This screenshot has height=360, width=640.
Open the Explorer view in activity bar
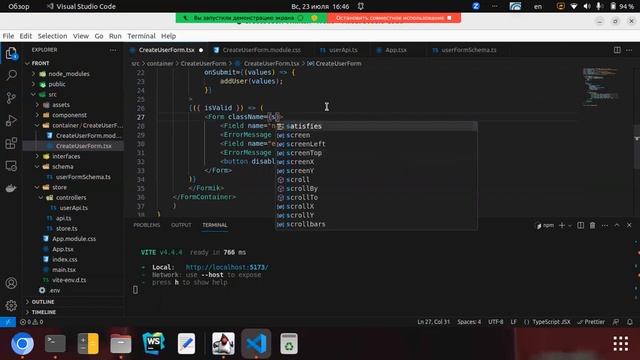click(x=11, y=53)
